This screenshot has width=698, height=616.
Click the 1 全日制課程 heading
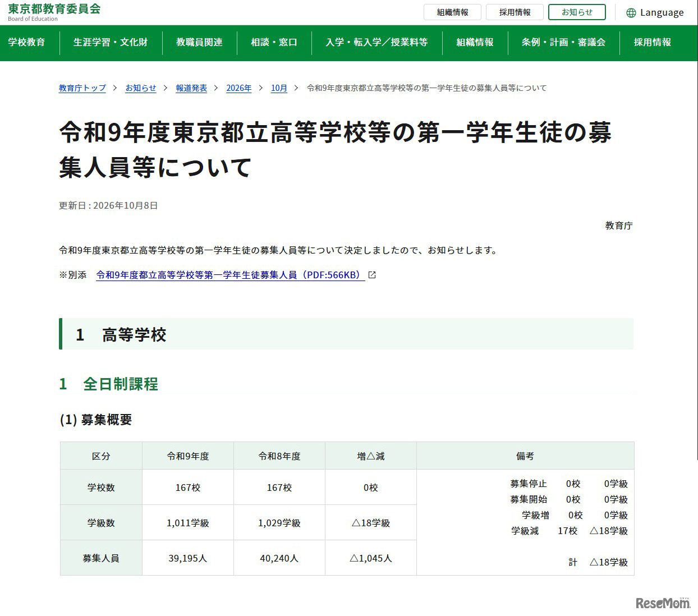109,384
